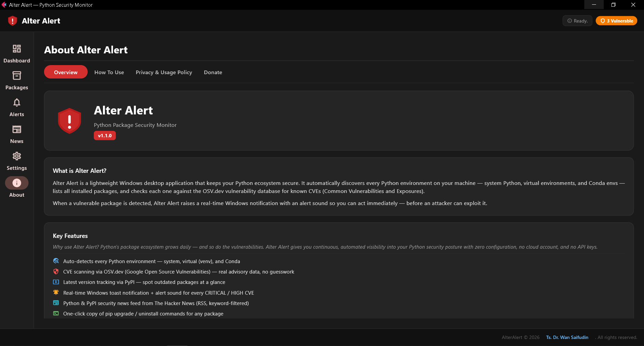Viewport: 644px width, 346px height.
Task: Click the v1.1.0 version badge
Action: [105, 136]
